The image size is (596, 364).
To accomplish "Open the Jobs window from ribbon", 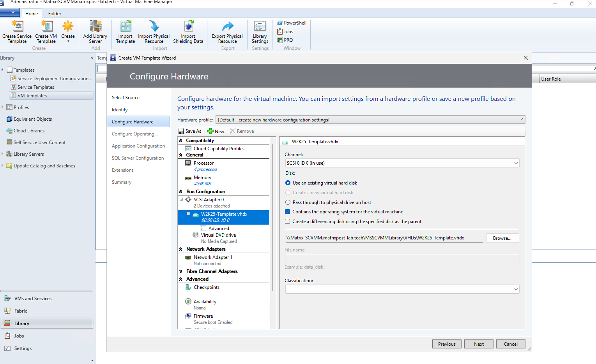I will tap(285, 32).
